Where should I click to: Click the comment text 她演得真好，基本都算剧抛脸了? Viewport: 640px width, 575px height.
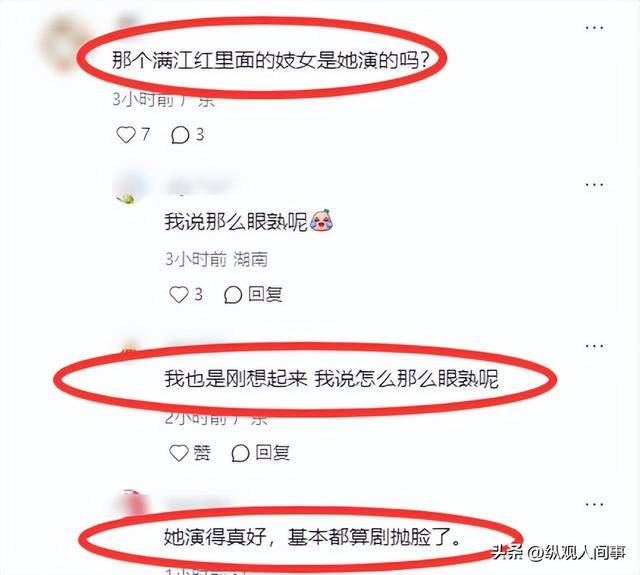pos(312,537)
